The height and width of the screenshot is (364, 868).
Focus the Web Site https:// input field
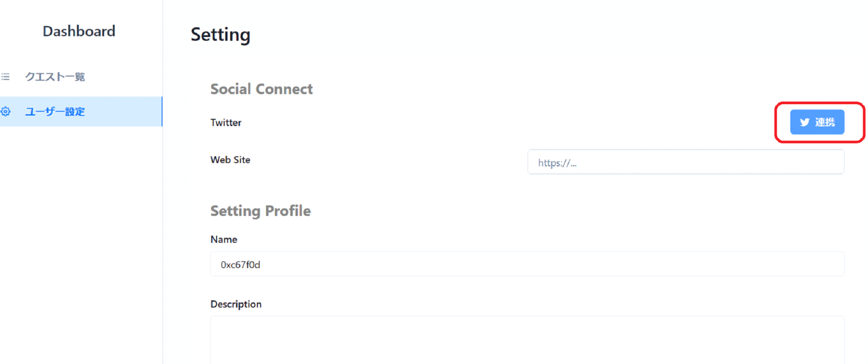pyautogui.click(x=686, y=162)
